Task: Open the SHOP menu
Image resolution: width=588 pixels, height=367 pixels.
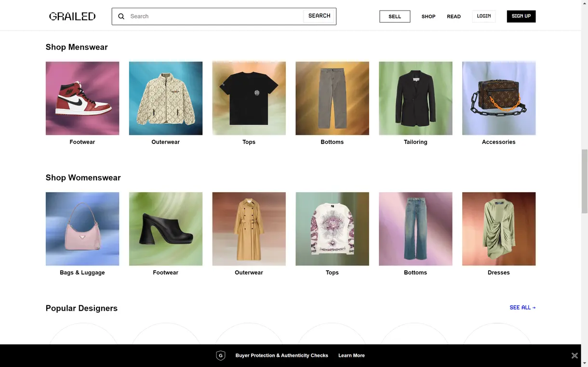Action: coord(428,16)
